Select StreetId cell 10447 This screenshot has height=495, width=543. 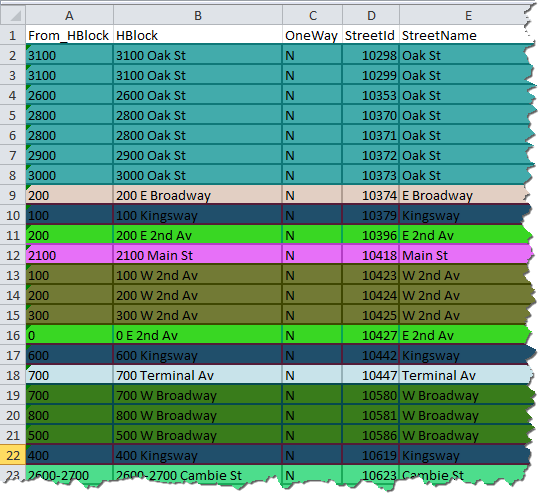click(x=371, y=375)
